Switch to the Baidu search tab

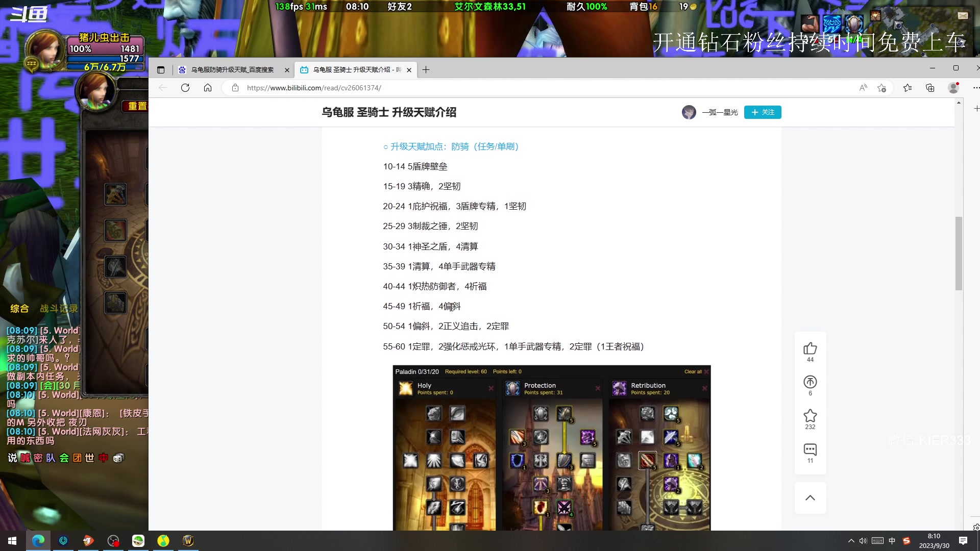tap(232, 70)
